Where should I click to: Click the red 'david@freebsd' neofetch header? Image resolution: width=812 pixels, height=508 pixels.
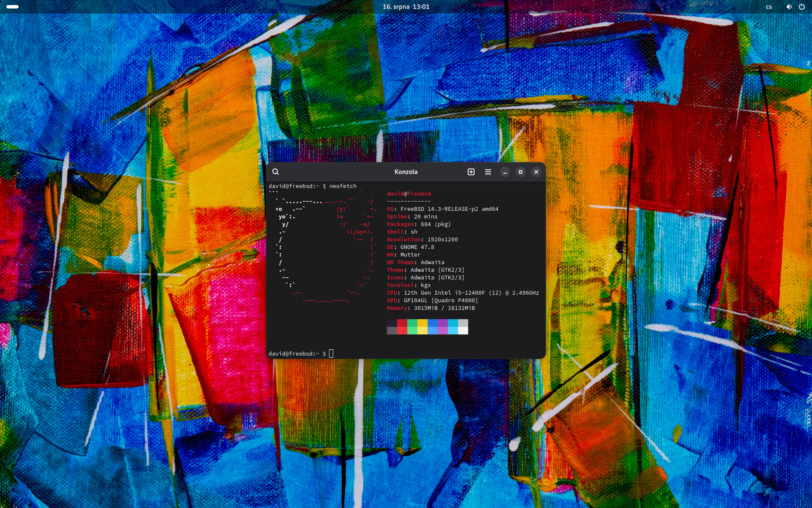tap(409, 194)
